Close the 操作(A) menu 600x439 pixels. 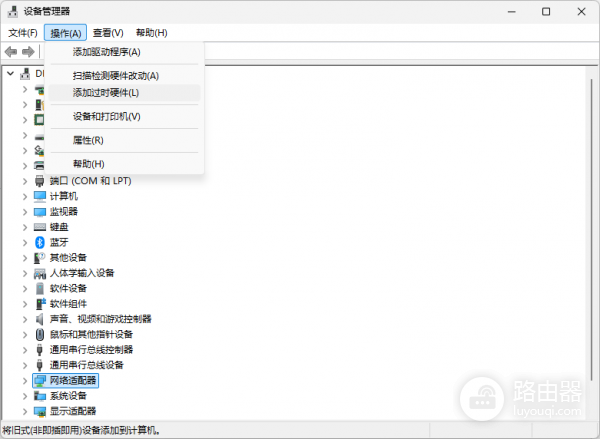(65, 33)
